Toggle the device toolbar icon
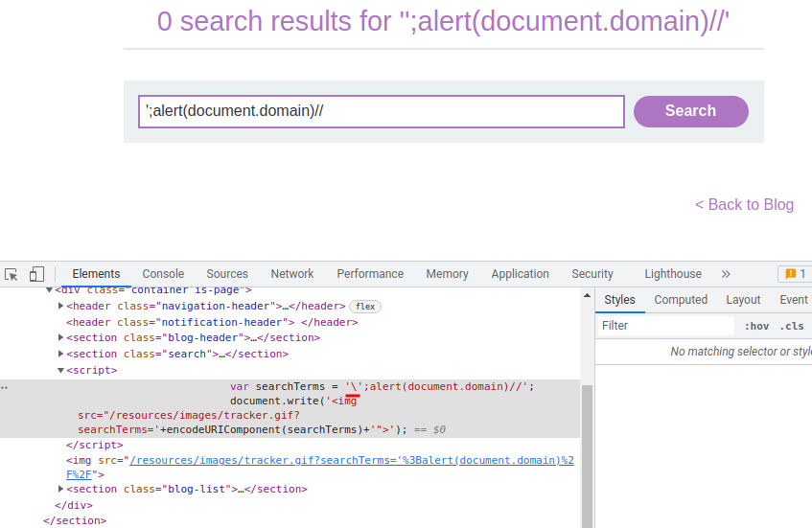812x528 pixels. (x=36, y=274)
